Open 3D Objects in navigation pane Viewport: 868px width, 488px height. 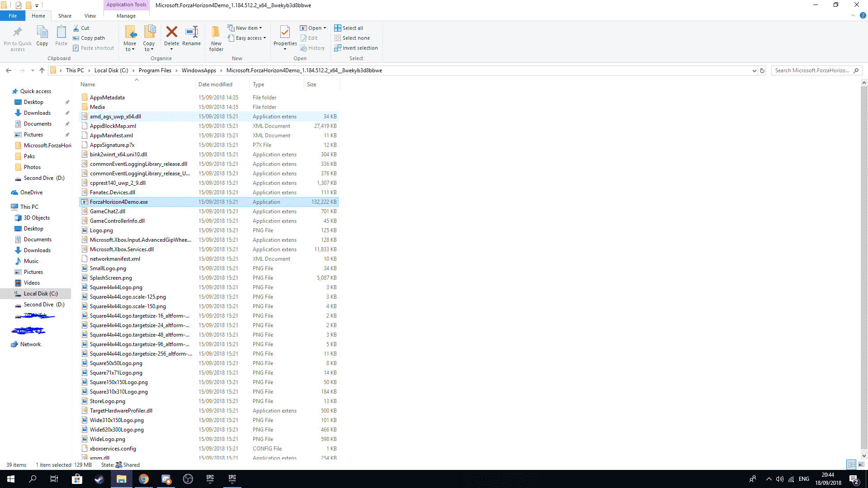[x=37, y=218]
